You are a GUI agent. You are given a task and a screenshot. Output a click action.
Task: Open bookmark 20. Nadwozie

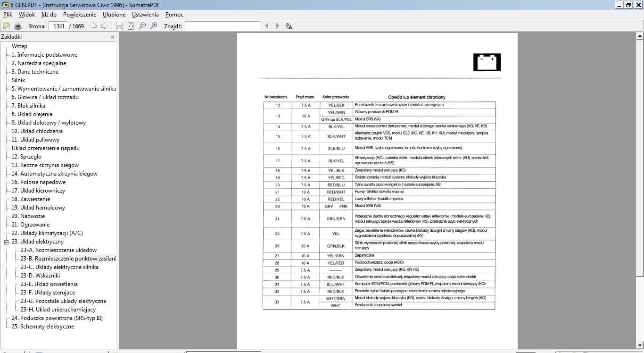click(x=29, y=216)
